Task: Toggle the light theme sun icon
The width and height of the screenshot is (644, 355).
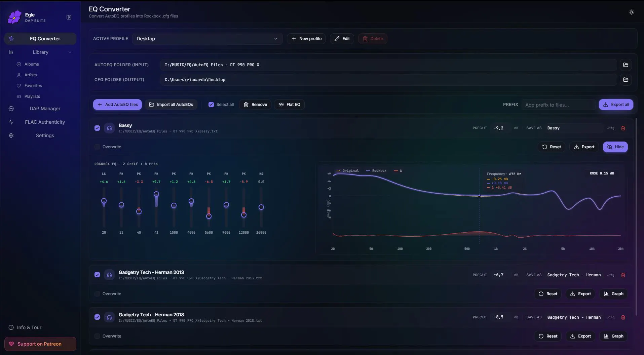Action: click(631, 12)
